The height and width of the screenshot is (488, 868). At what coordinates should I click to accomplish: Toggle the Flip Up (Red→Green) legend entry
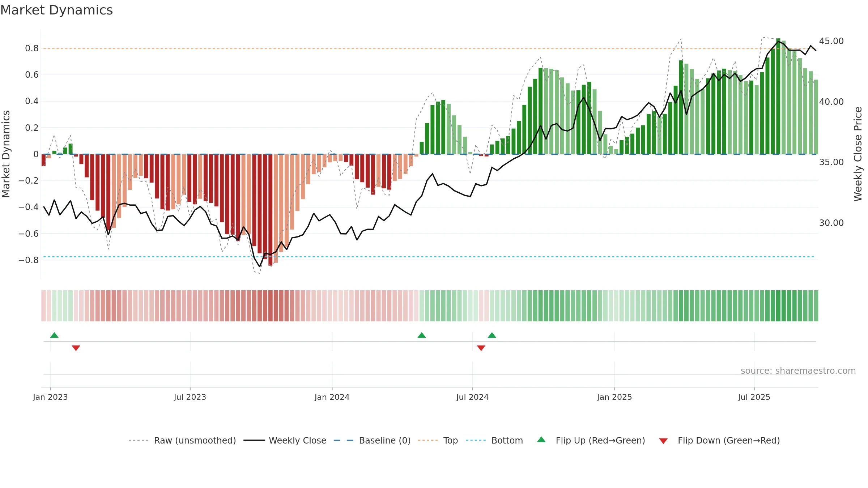(x=591, y=440)
